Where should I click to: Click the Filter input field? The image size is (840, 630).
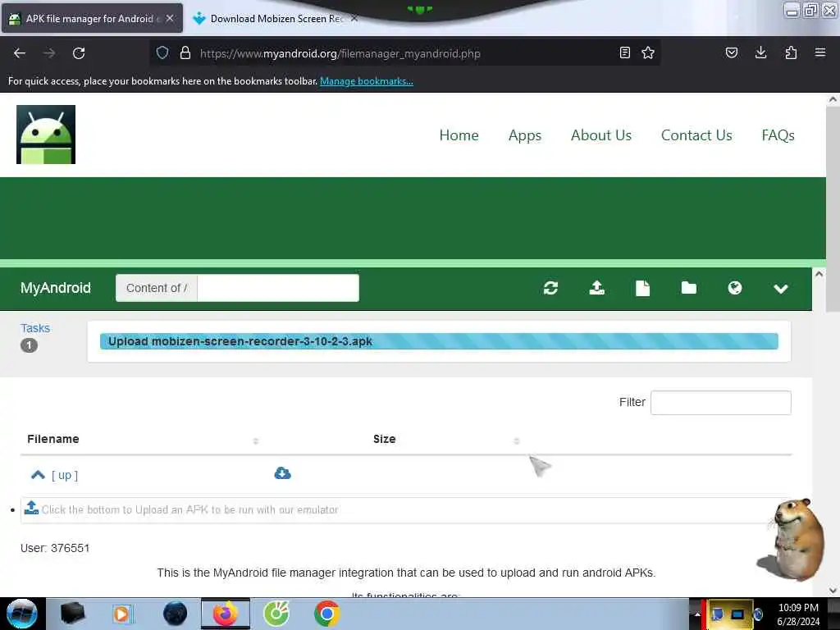(720, 402)
